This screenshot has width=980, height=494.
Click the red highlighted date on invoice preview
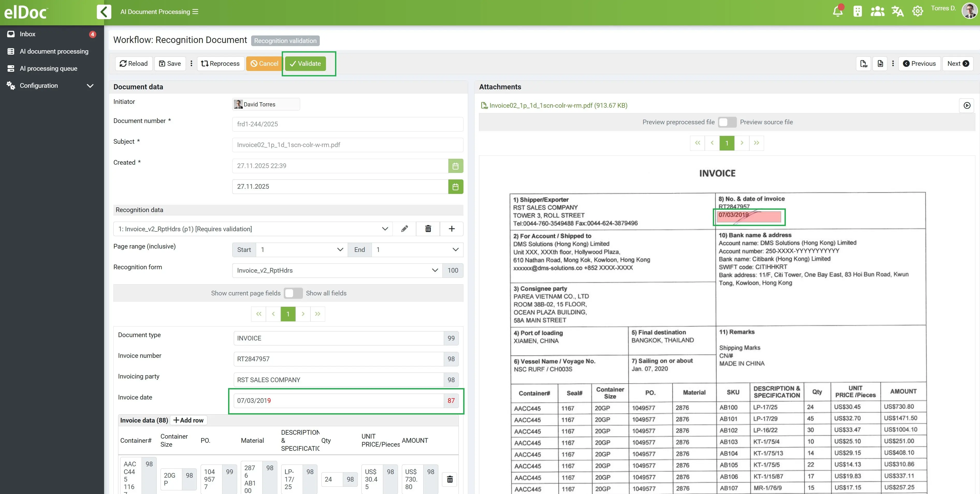click(x=748, y=216)
